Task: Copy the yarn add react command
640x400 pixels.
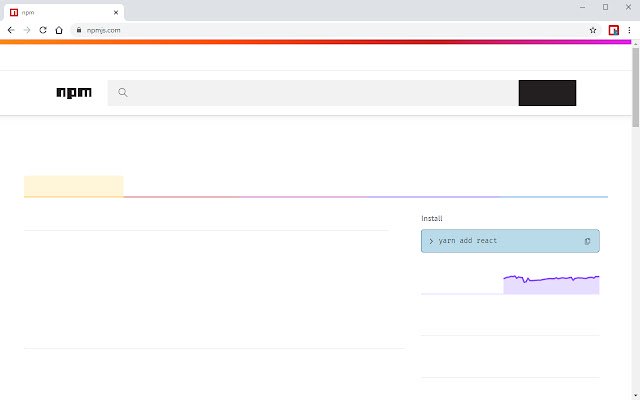Action: 587,241
